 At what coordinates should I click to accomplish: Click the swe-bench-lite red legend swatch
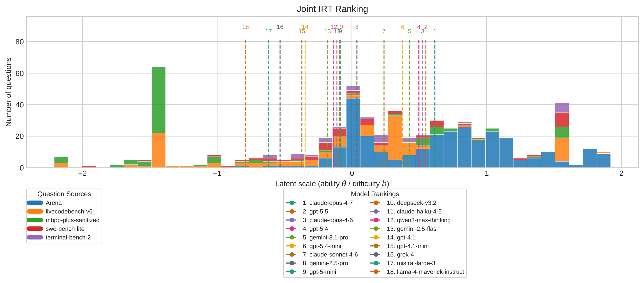click(35, 229)
